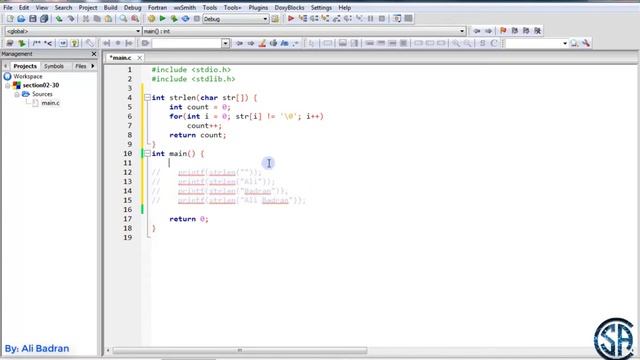This screenshot has width=640, height=360.
Task: Fold the main function at line 10
Action: [x=147, y=153]
